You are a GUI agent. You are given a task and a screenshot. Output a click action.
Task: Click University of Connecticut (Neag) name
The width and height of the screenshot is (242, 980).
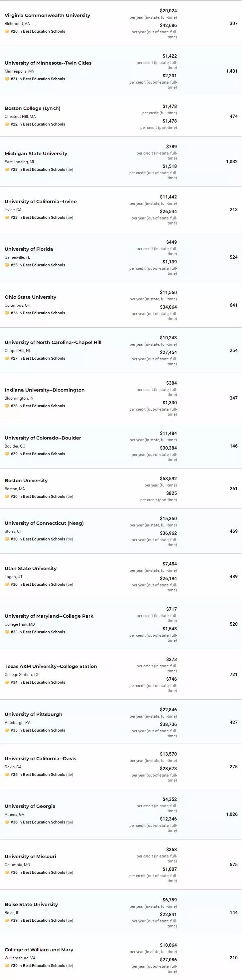pyautogui.click(x=44, y=523)
